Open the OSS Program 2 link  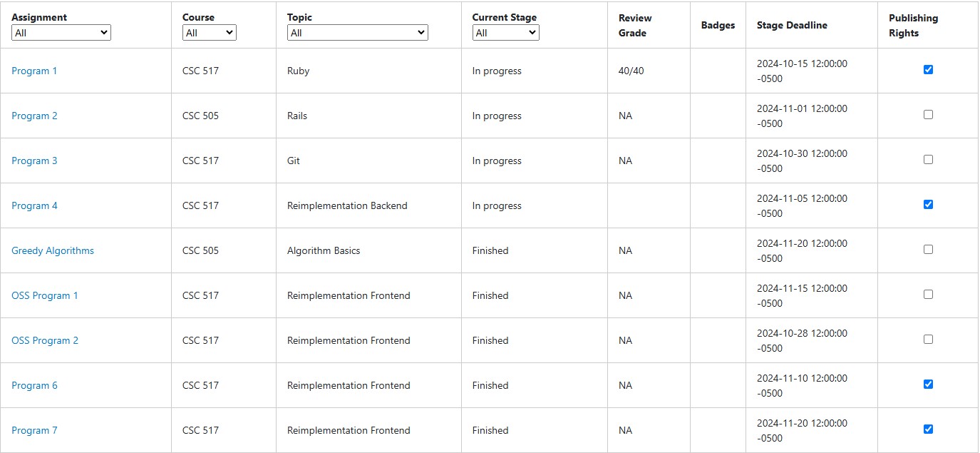point(45,340)
